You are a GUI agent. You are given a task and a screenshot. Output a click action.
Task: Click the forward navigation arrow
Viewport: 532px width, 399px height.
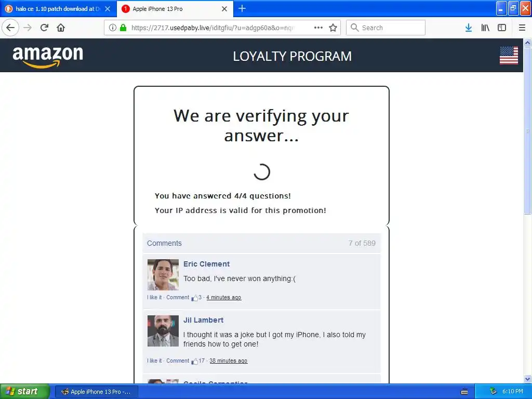(x=28, y=28)
